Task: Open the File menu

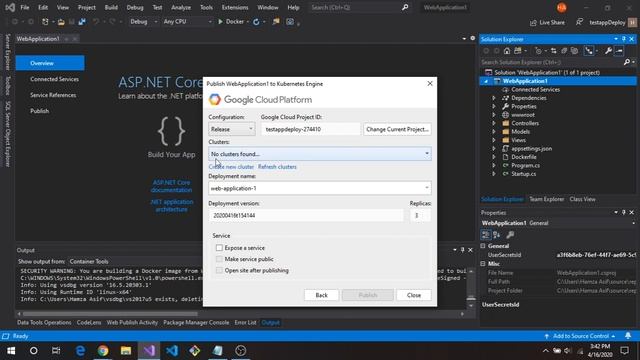Action: point(24,7)
